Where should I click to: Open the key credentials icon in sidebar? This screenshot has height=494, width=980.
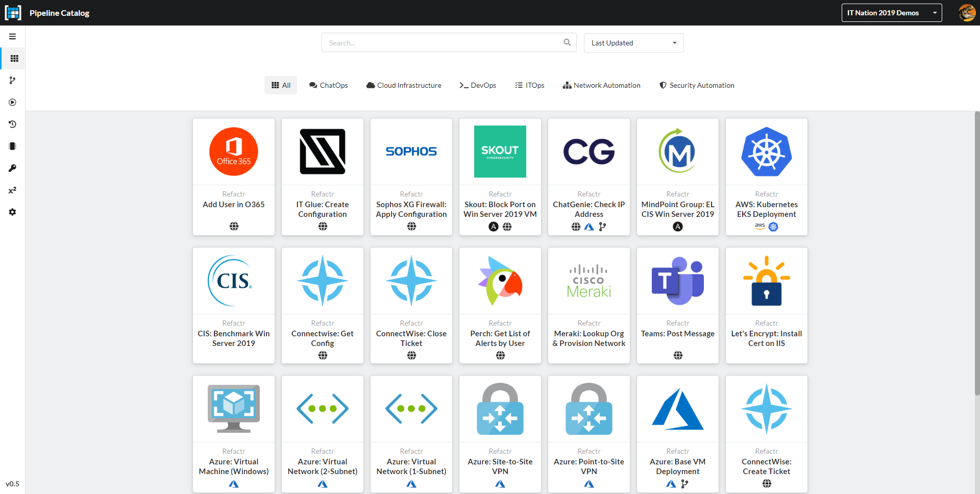[12, 168]
